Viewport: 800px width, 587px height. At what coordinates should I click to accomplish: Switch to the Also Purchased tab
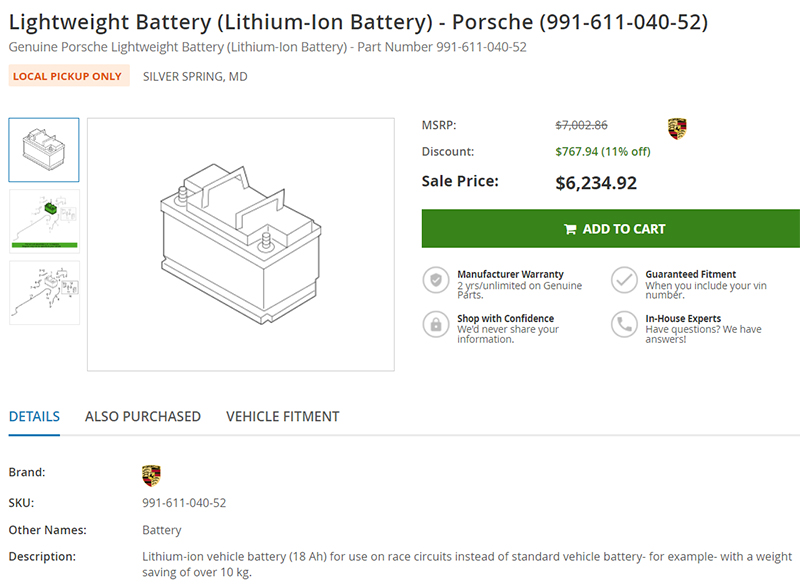pos(143,416)
